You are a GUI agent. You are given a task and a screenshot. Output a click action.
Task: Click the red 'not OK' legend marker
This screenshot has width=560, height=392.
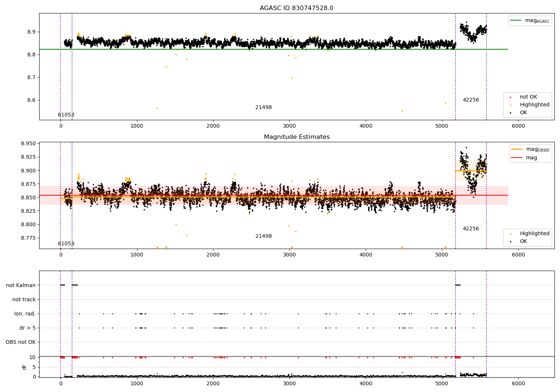[x=510, y=97]
